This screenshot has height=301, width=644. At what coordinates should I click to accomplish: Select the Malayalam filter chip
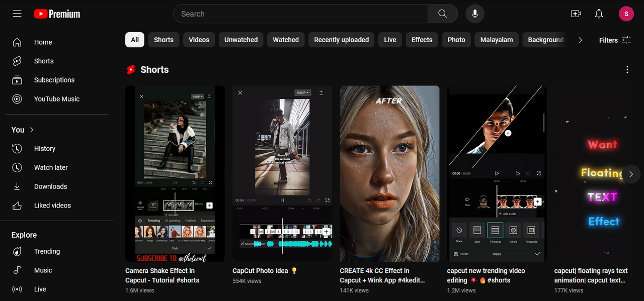pos(496,40)
